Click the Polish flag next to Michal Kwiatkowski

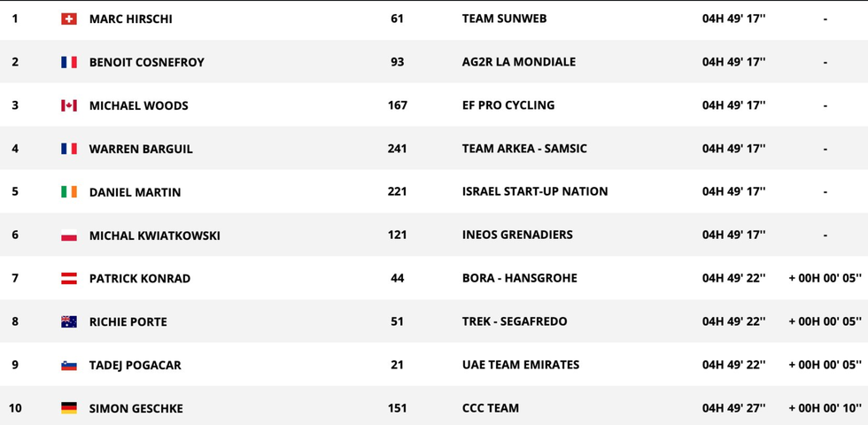pos(69,236)
